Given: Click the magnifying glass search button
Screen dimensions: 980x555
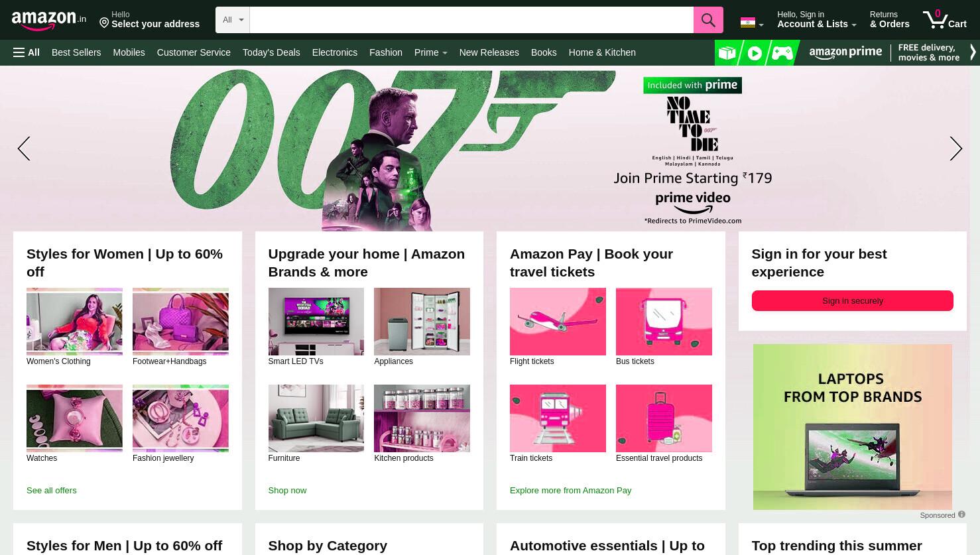Looking at the screenshot, I should [708, 20].
